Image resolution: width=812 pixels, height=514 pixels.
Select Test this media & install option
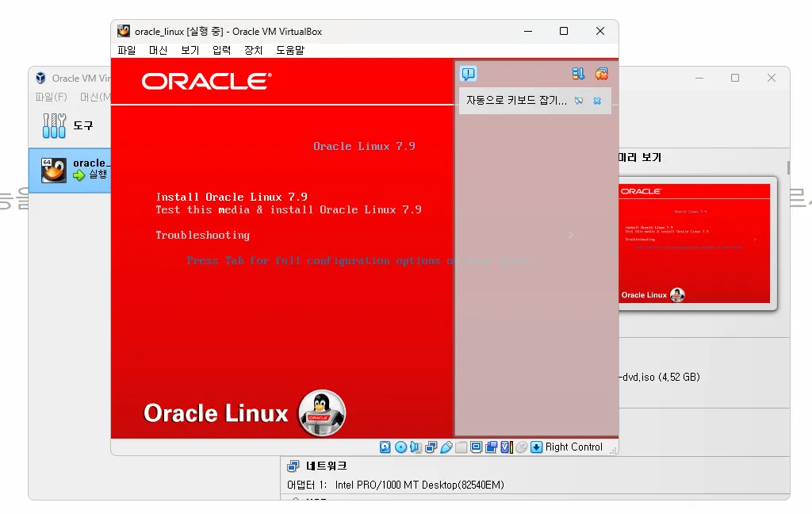point(289,210)
